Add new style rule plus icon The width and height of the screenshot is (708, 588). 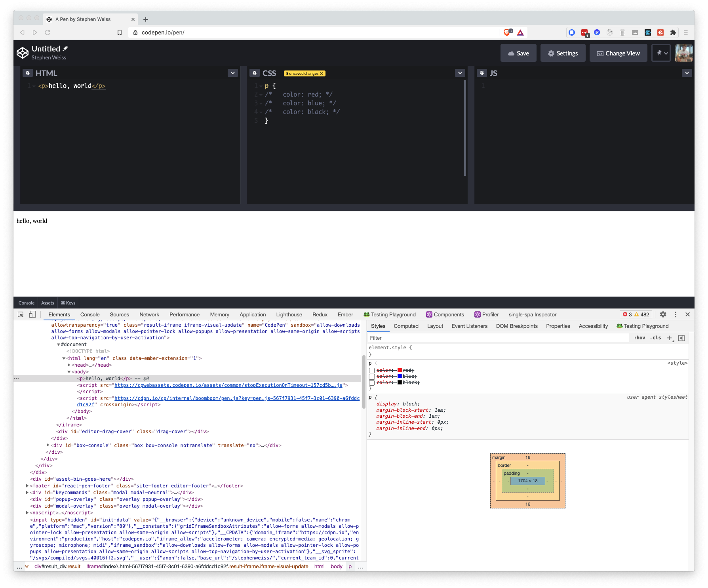670,338
